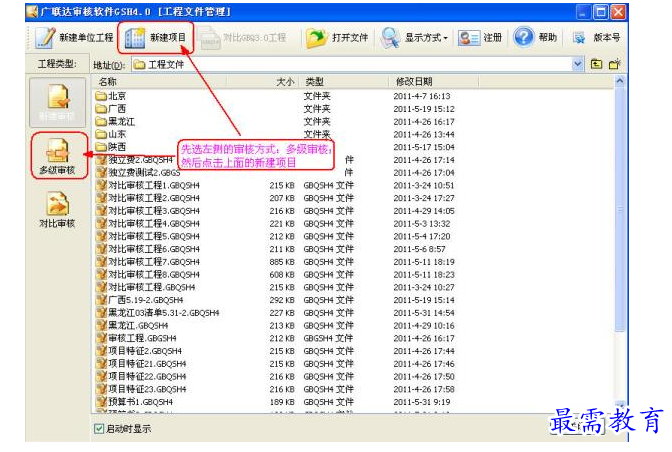The height and width of the screenshot is (452, 672).
Task: Select file icon of 广西5.19-2.GBQSH4
Action: [101, 300]
